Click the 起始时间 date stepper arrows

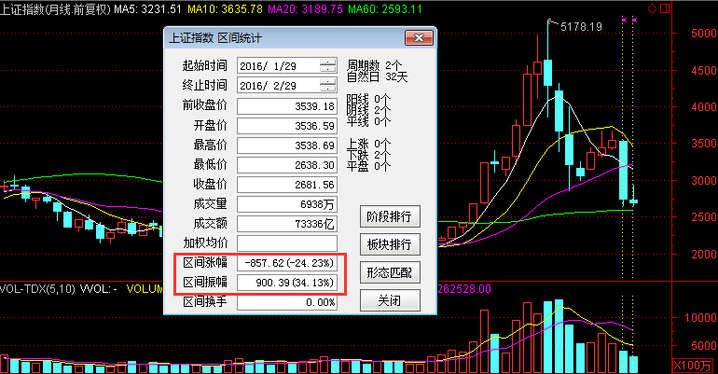point(328,65)
